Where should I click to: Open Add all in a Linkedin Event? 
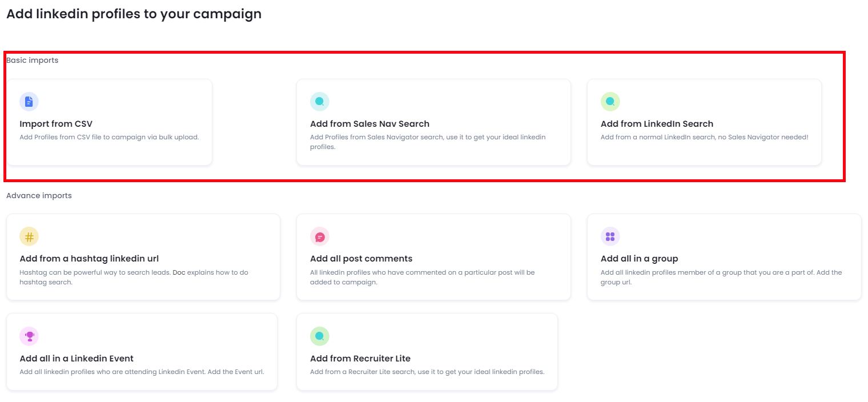tap(142, 351)
